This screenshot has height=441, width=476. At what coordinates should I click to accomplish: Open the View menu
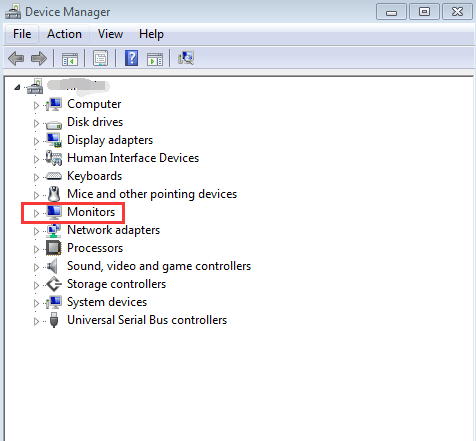click(110, 34)
